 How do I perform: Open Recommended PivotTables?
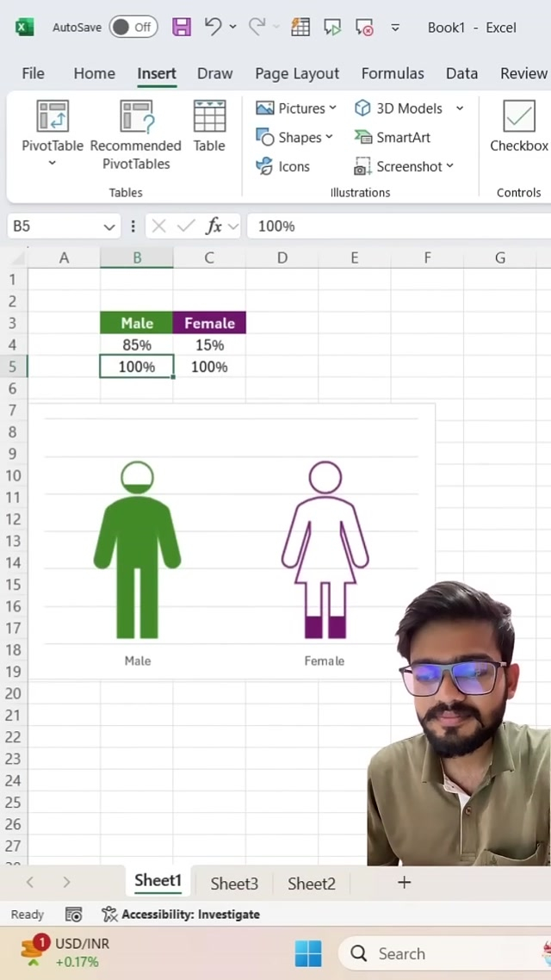(136, 133)
